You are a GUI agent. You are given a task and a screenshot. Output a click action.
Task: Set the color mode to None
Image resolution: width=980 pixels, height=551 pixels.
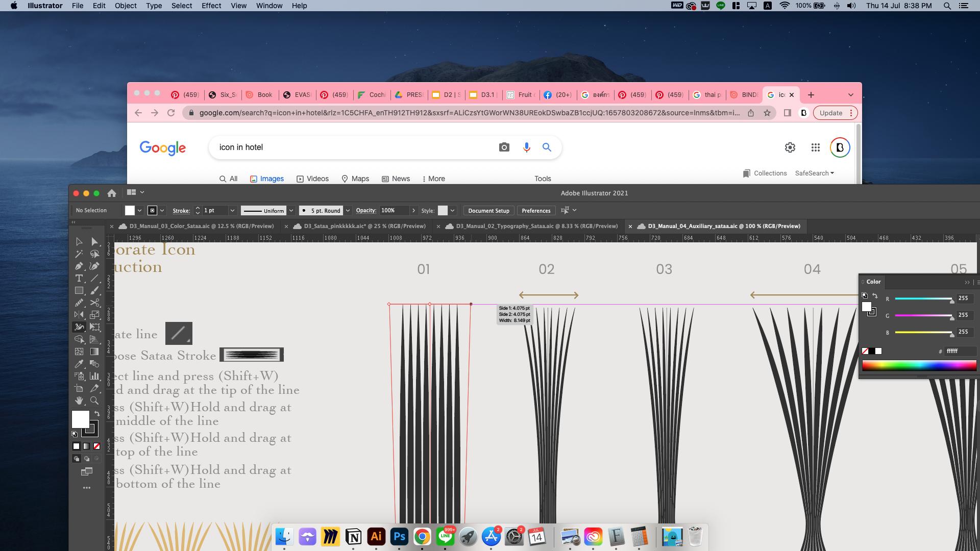[96, 446]
